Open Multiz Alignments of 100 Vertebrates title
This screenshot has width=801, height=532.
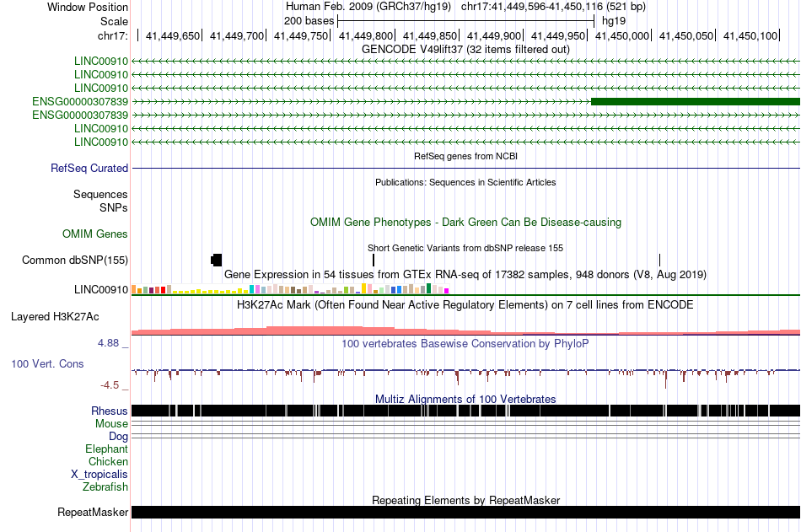coord(465,399)
